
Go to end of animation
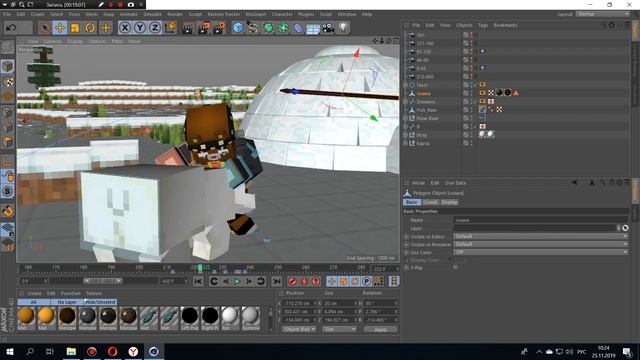point(276,281)
